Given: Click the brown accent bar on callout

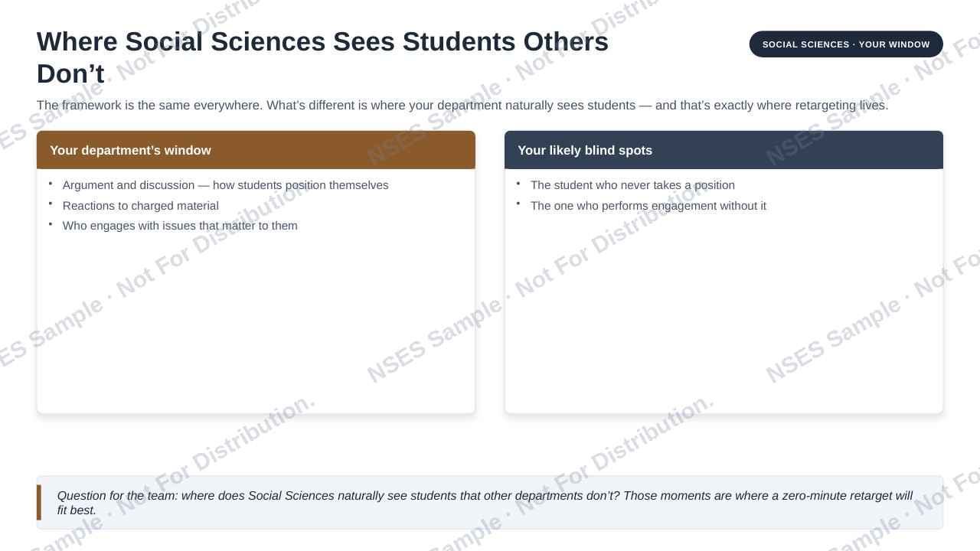Looking at the screenshot, I should 39,503.
